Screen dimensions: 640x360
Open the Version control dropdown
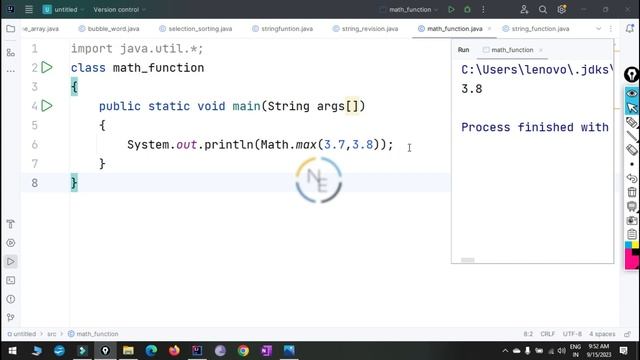click(x=119, y=9)
